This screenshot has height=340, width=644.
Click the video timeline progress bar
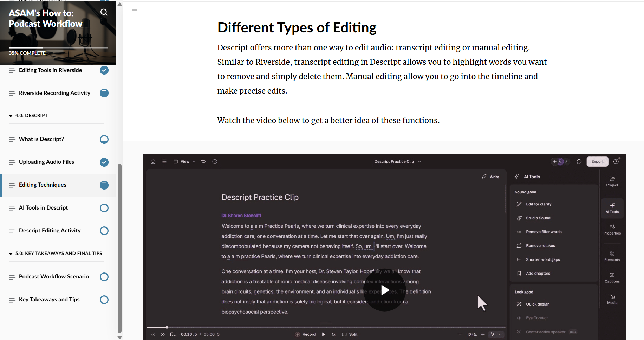326,327
